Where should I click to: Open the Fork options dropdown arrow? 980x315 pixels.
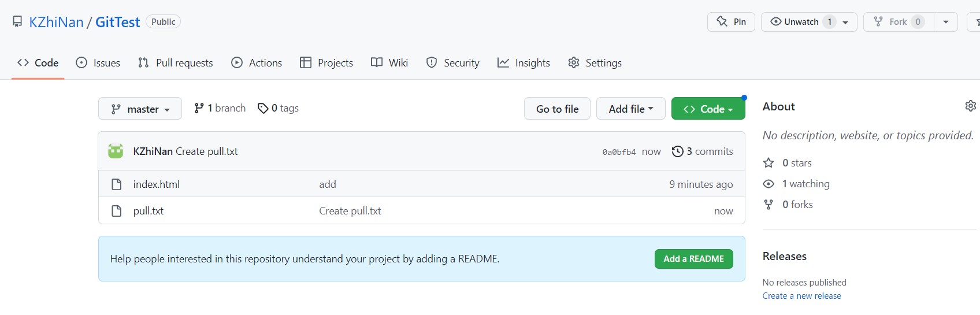946,22
